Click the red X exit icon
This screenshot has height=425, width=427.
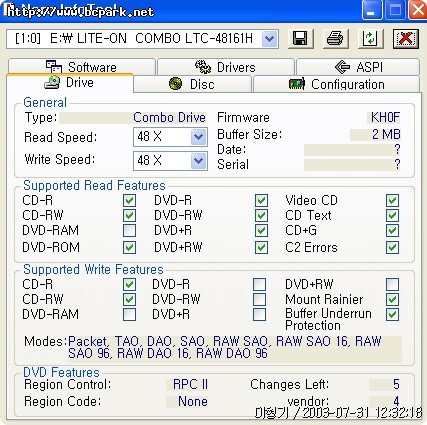click(x=405, y=38)
